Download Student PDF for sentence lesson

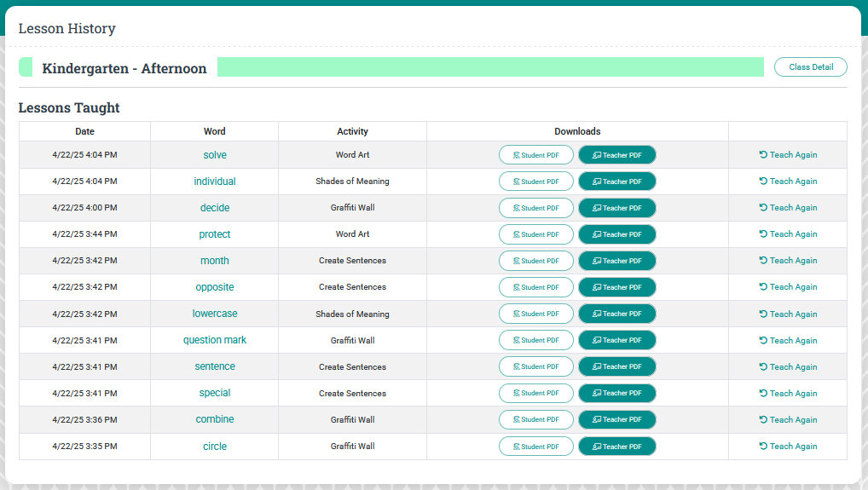click(x=535, y=366)
